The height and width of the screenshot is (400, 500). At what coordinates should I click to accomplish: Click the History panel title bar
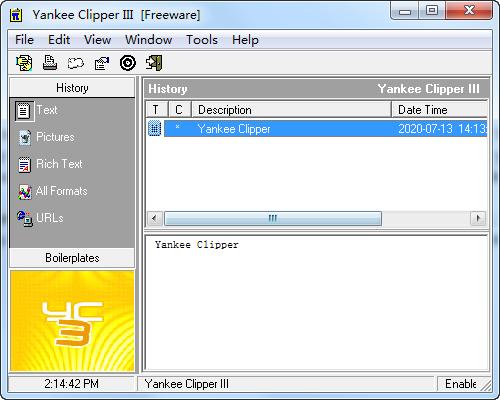(316, 89)
